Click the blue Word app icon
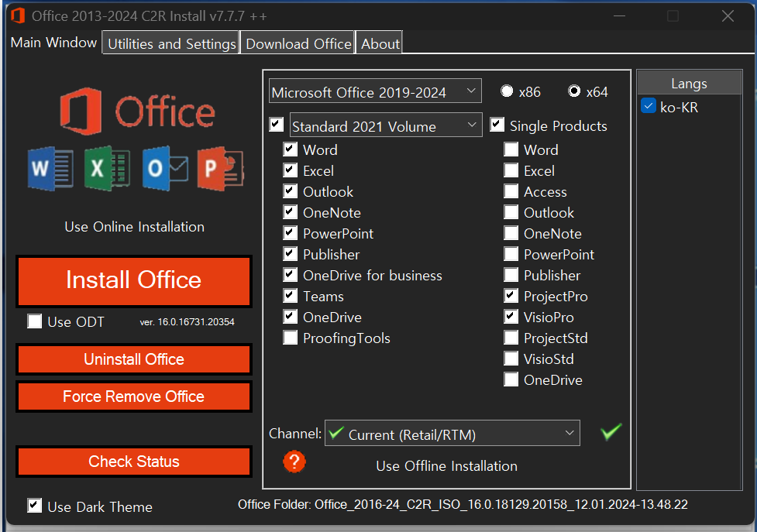This screenshot has height=532, width=757. coord(50,169)
